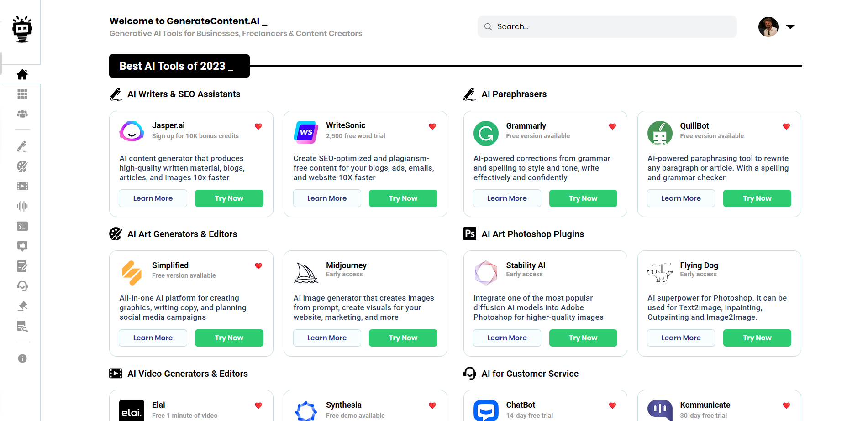Select the audio waveform icon in the sidebar
The width and height of the screenshot is (868, 421).
pyautogui.click(x=22, y=206)
